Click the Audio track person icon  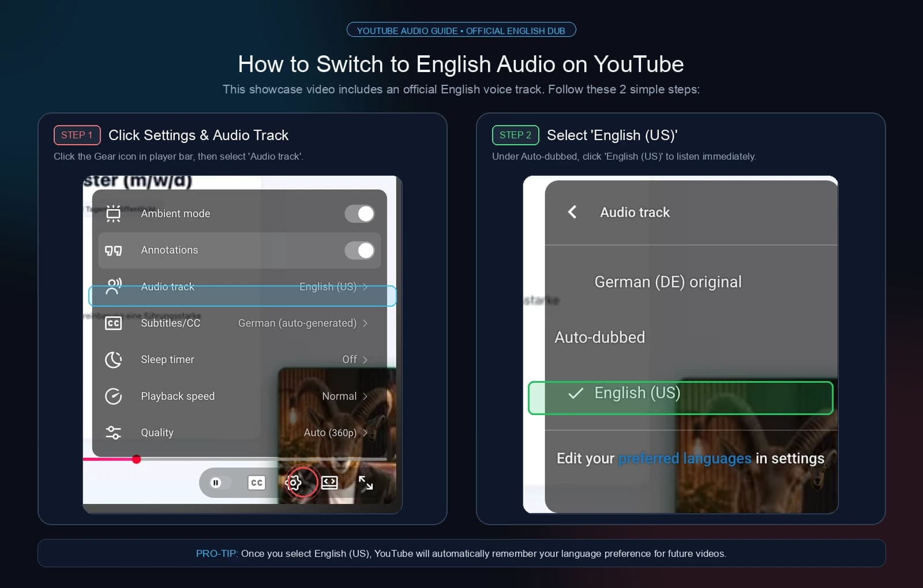point(114,287)
